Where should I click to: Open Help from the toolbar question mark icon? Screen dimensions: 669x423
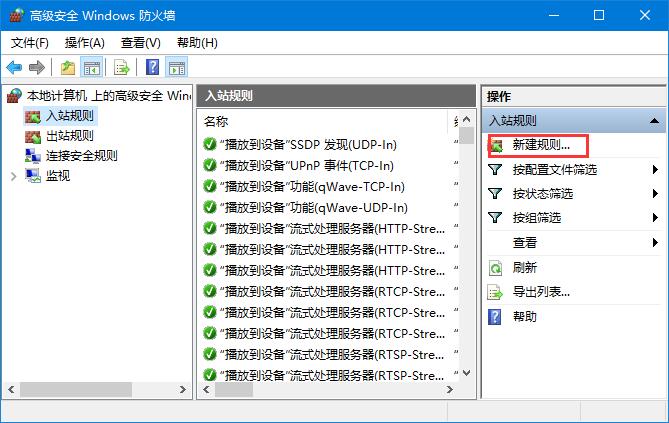coord(152,67)
